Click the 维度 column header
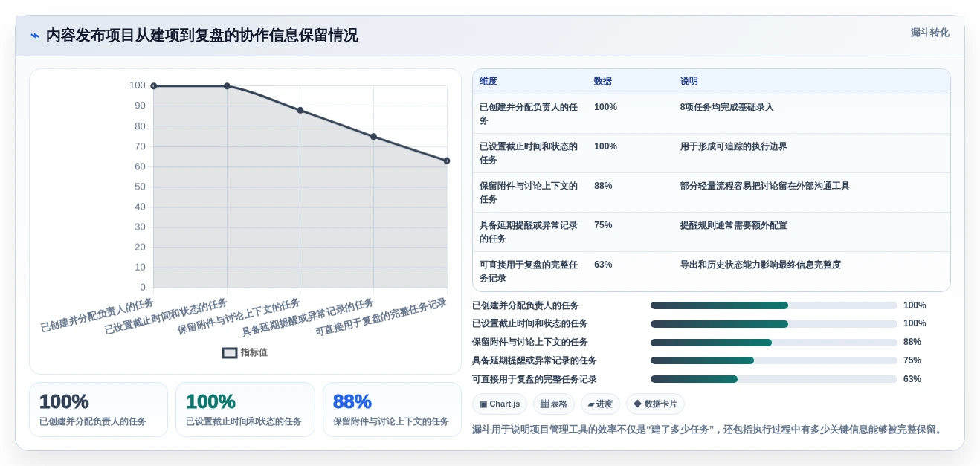This screenshot has height=466, width=980. point(489,82)
